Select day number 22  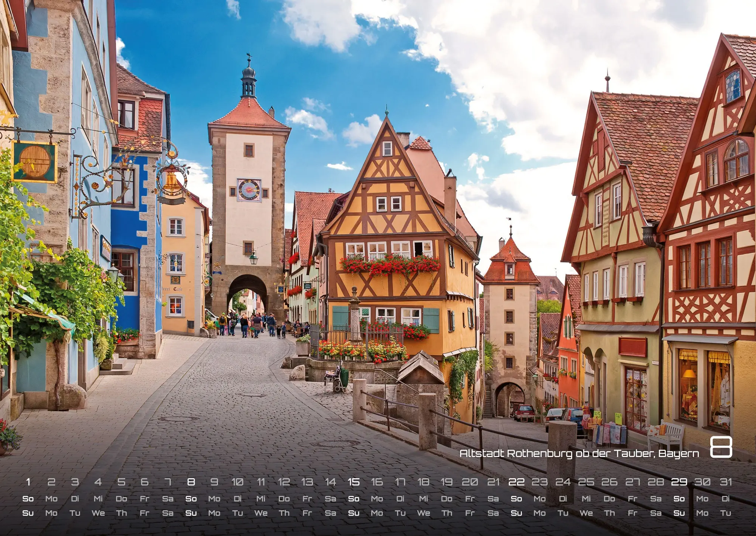click(516, 482)
